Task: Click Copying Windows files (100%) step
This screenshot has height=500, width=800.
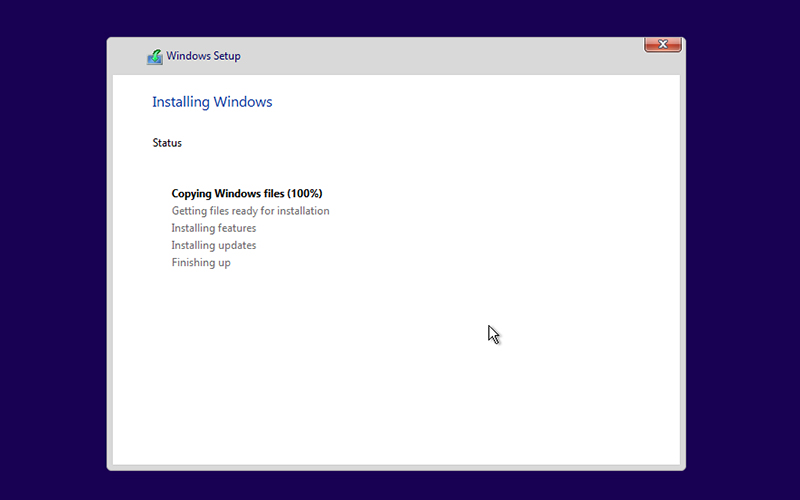Action: [x=247, y=193]
